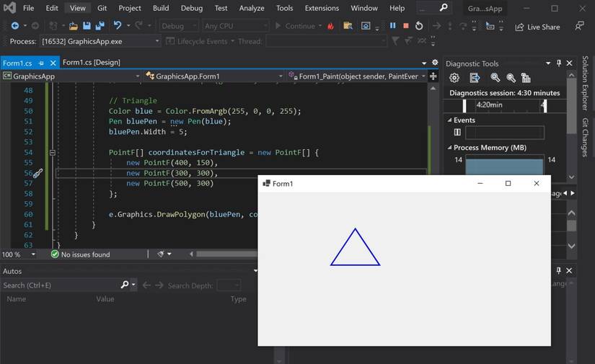The image size is (595, 364).
Task: Collapse the code block at line 54
Action: pos(53,152)
